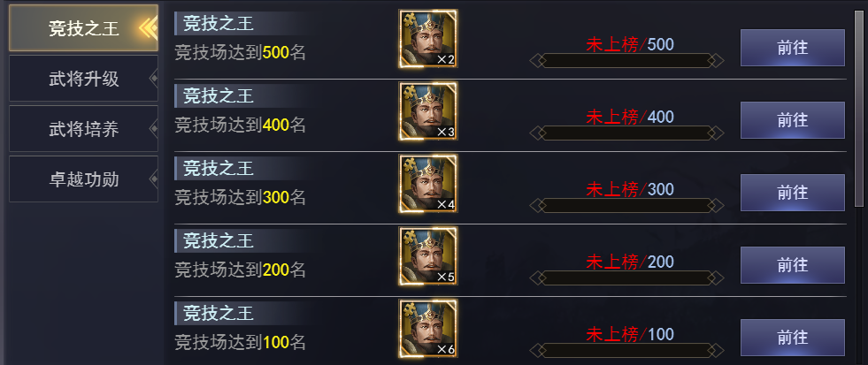
Task: Click the vertical scrollbar on the right
Action: click(858, 109)
